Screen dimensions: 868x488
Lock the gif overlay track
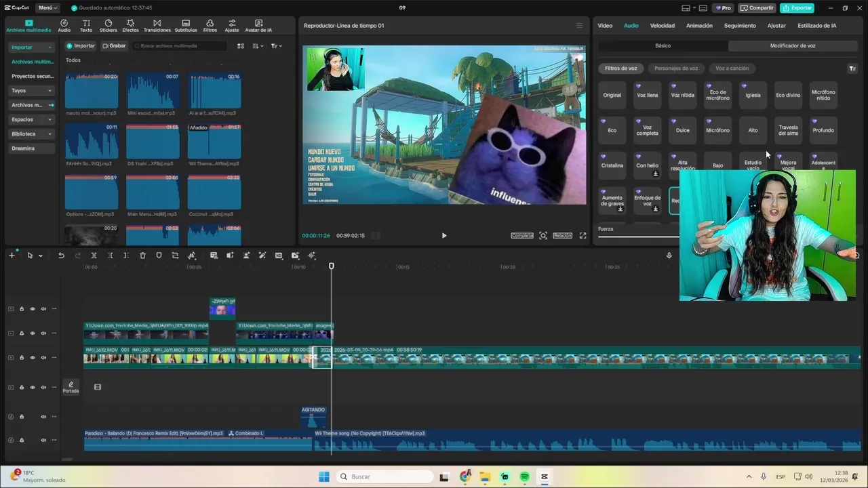21,309
